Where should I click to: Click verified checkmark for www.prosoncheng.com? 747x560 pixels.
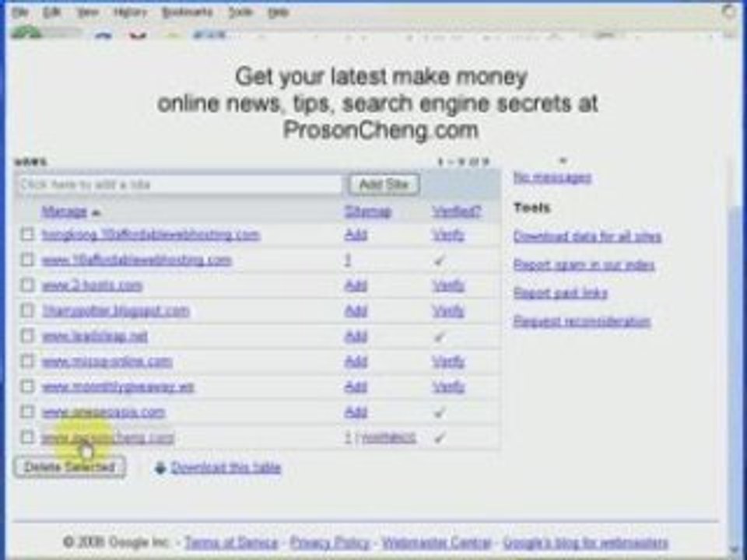[x=439, y=437]
